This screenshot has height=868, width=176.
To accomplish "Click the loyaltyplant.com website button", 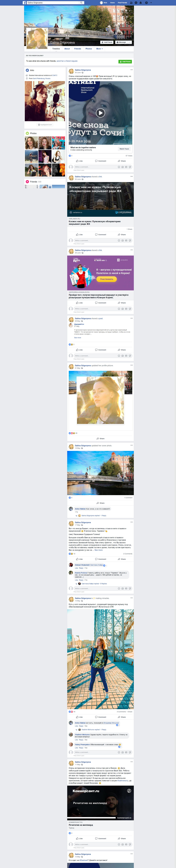I will pos(45,125).
